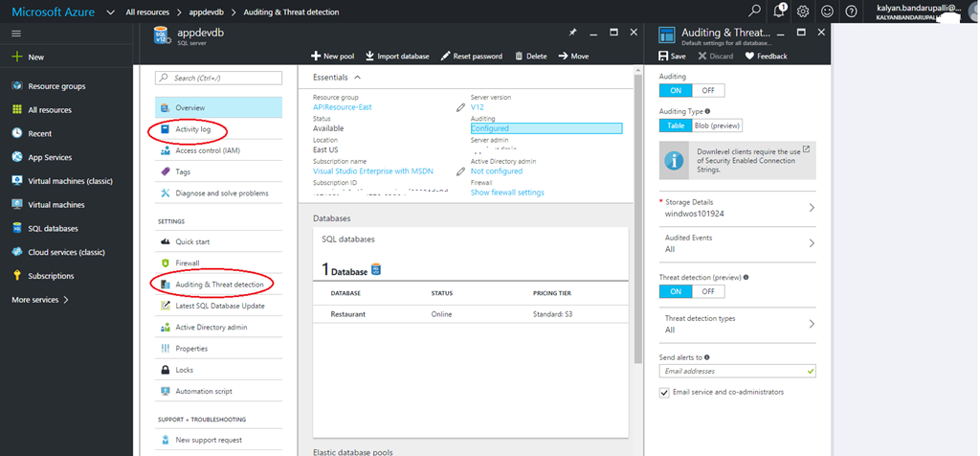Viewport: 980px width, 456px height.
Task: Open Auditing & Threat detection menu item
Action: tap(219, 285)
